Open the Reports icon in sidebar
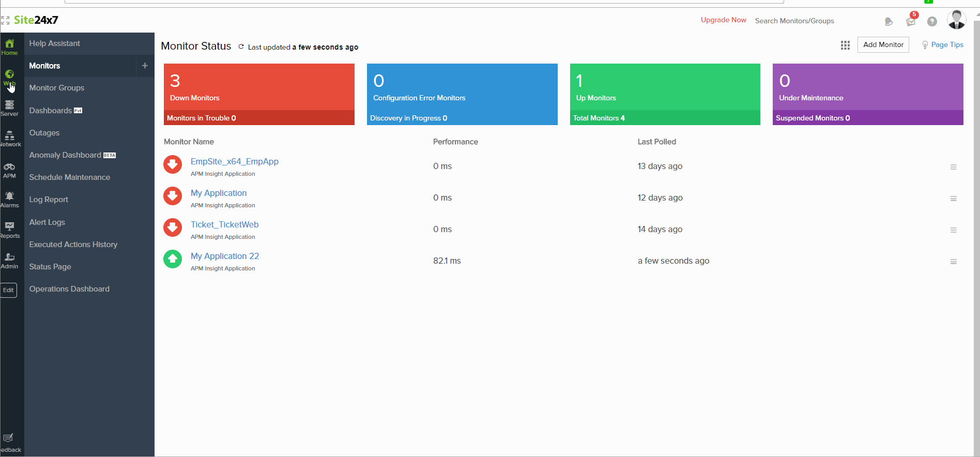Screen dimensions: 980x457 tap(9, 229)
